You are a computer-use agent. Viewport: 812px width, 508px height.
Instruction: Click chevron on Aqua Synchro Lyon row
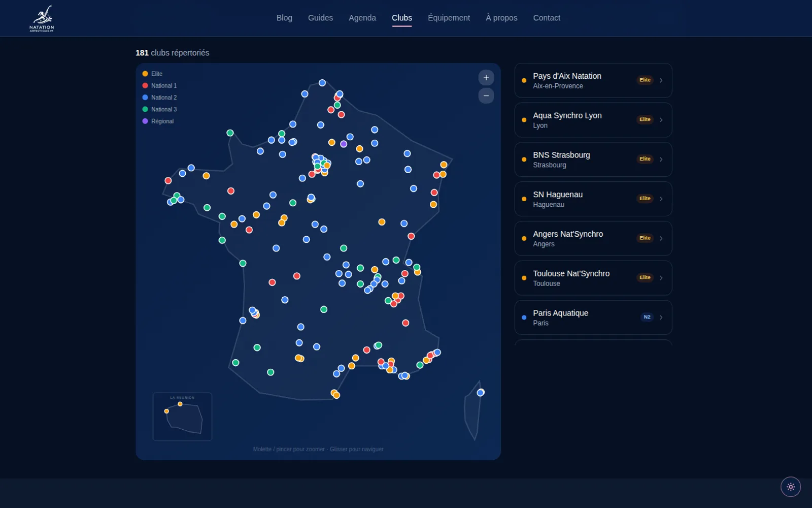coord(661,120)
